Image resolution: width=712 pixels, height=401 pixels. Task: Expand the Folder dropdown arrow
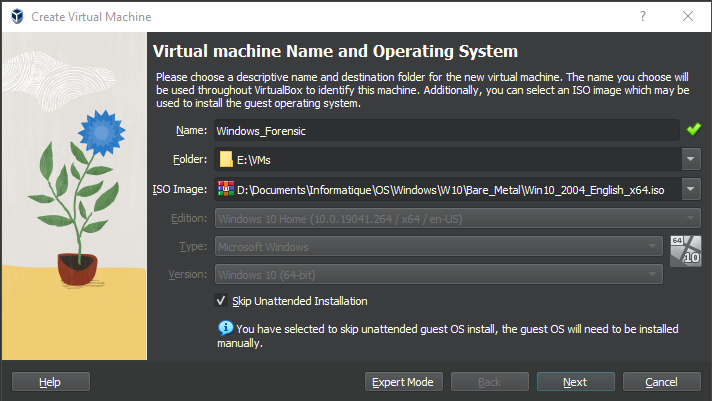691,159
